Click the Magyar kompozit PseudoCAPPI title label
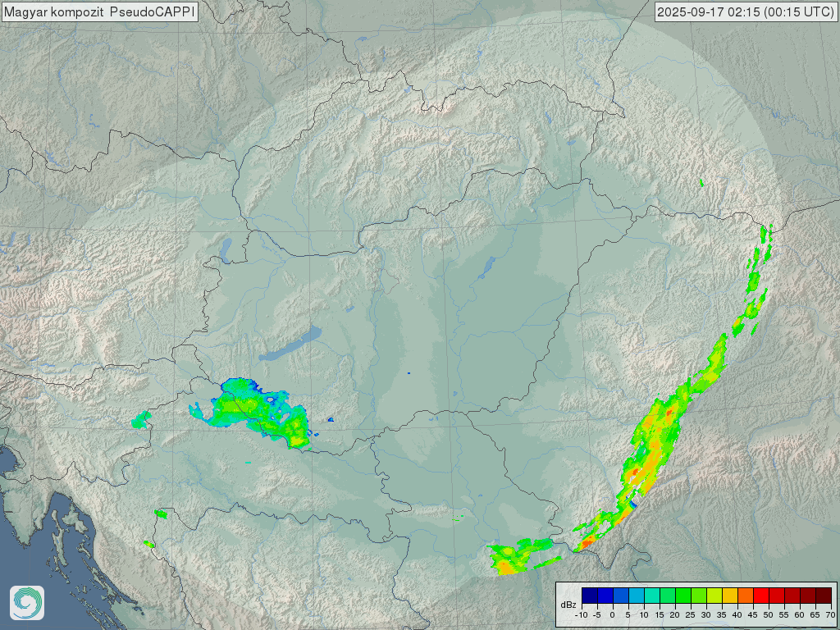The image size is (840, 630). point(99,11)
